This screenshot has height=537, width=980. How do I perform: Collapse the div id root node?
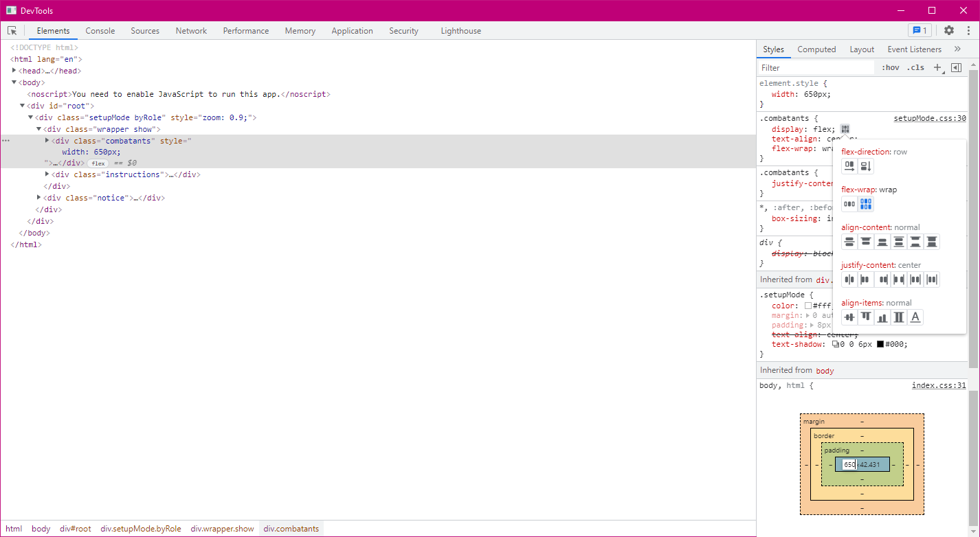click(23, 106)
